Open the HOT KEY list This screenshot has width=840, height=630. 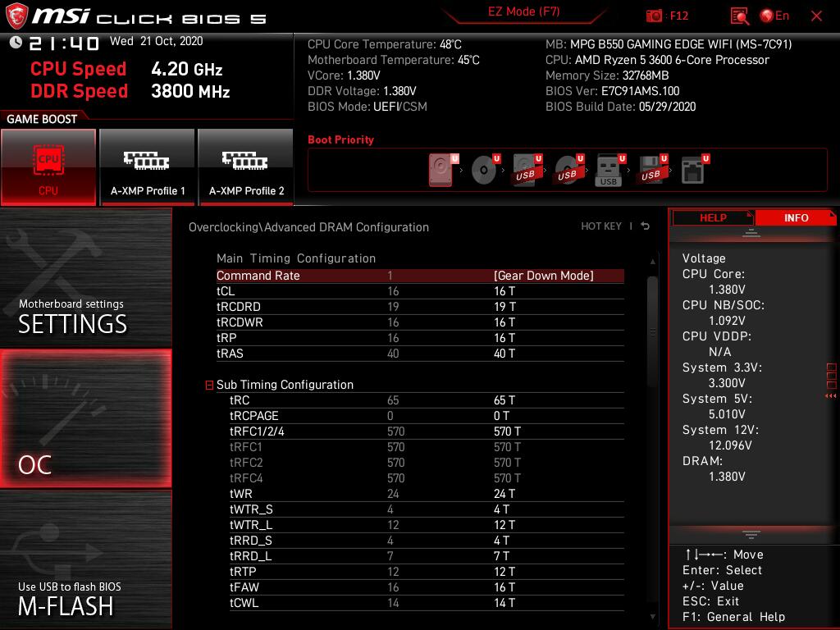tap(601, 226)
